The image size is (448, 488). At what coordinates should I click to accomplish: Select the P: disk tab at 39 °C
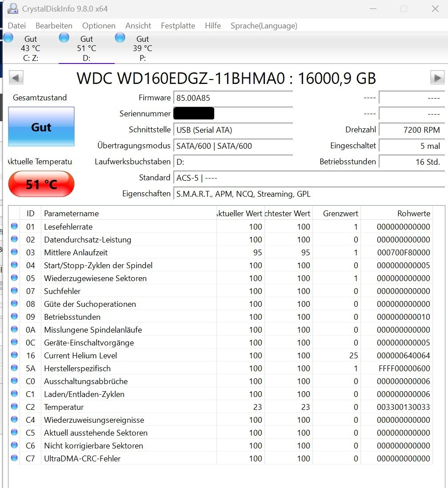point(142,48)
